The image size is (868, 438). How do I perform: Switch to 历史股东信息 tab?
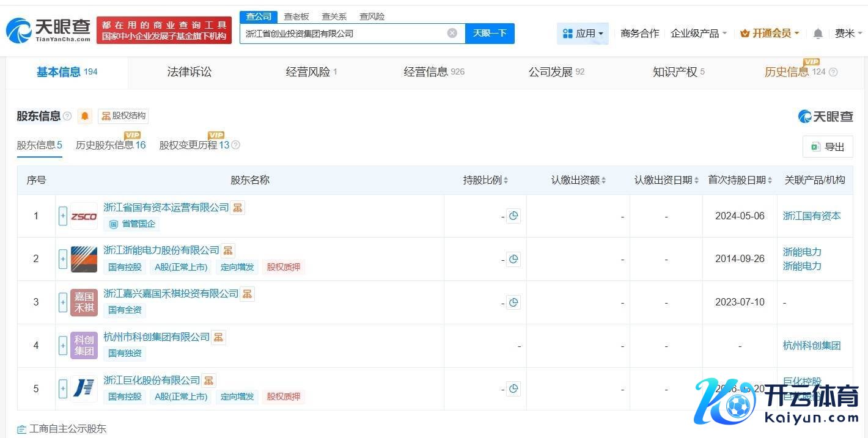click(111, 145)
